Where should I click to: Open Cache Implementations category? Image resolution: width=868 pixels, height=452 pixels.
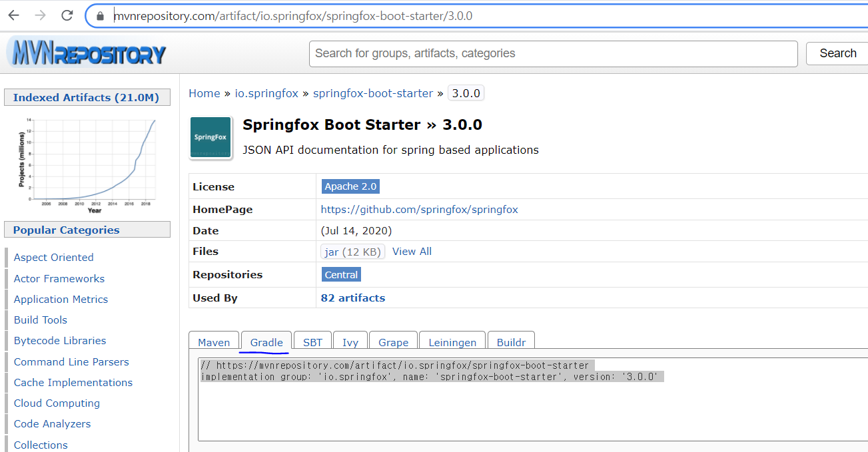tap(73, 382)
